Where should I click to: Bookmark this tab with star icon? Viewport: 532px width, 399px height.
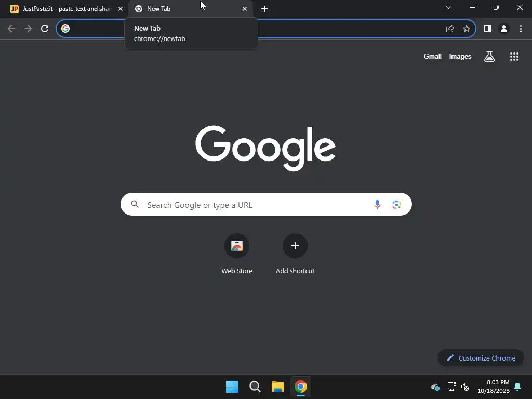point(467,29)
